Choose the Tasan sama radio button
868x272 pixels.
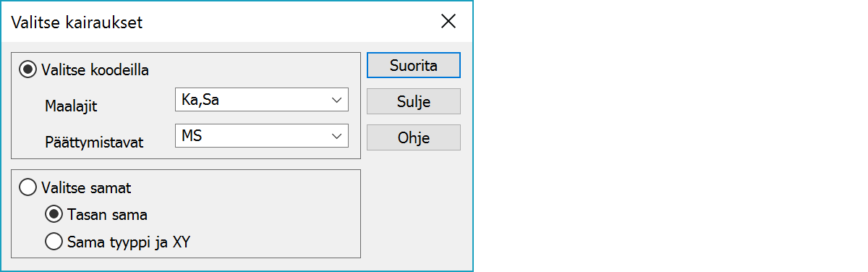[54, 214]
